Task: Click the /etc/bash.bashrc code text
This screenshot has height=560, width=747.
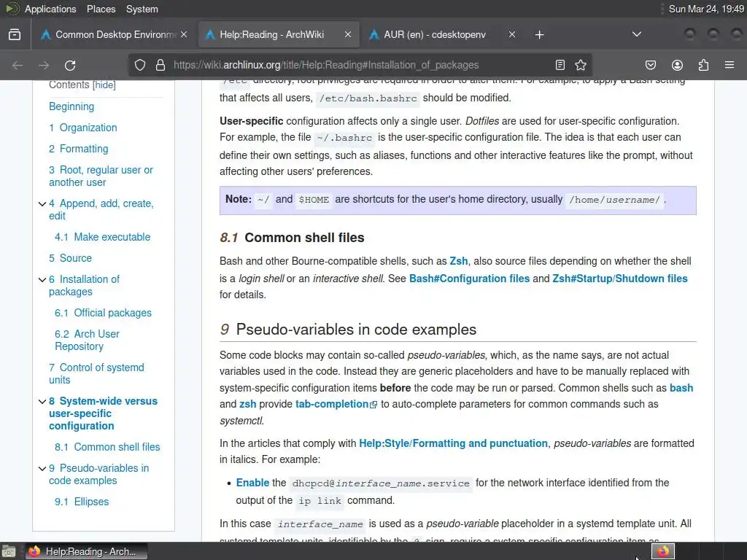Action: 368,98
